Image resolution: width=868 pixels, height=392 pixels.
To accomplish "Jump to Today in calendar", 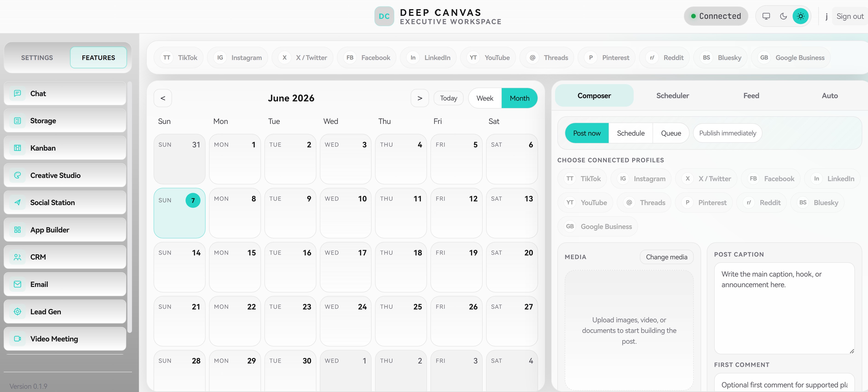I will [x=449, y=98].
